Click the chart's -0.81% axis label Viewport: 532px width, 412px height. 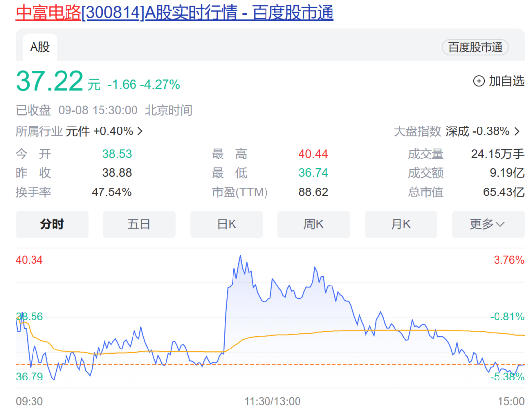(507, 317)
